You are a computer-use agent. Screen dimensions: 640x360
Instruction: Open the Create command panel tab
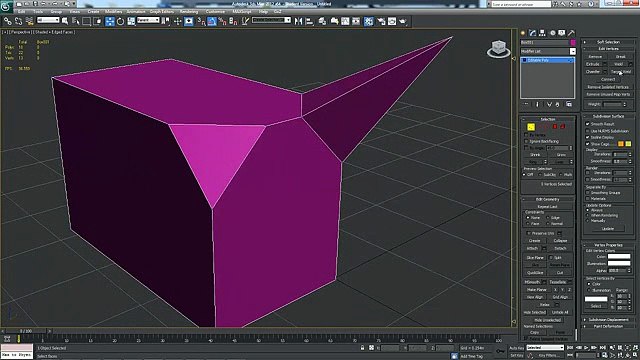pos(523,33)
